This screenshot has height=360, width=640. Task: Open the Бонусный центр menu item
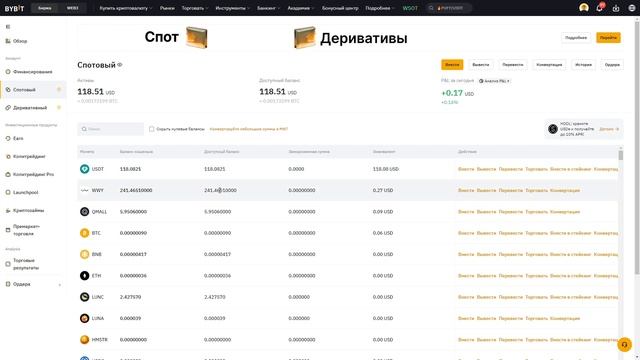[x=340, y=8]
